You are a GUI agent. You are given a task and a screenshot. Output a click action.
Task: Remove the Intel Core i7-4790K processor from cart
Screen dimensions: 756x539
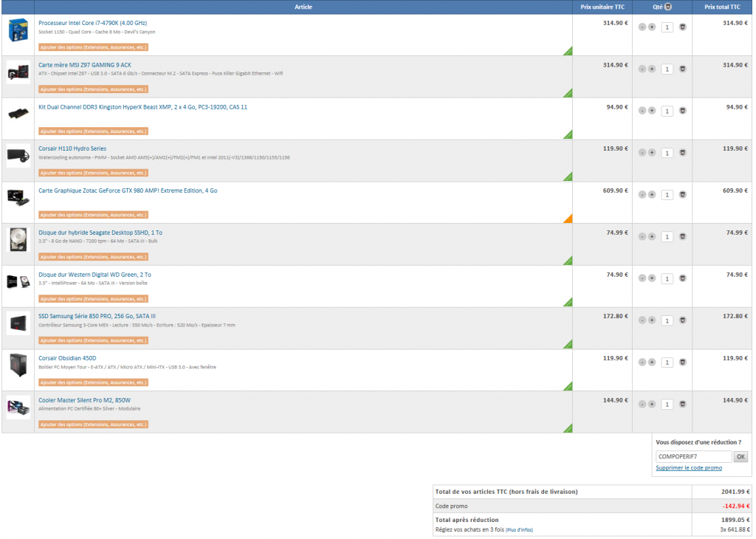683,27
